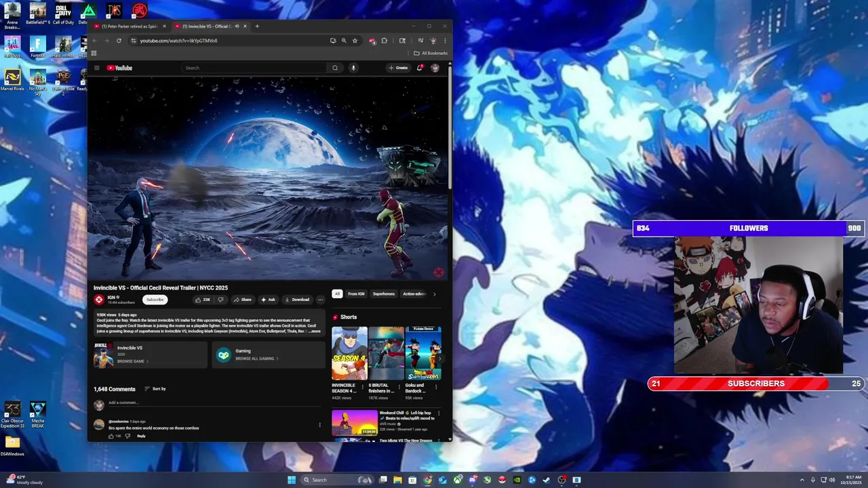Open the BROWSE GAME link for Invincible VS
This screenshot has height=488, width=868.
point(132,361)
